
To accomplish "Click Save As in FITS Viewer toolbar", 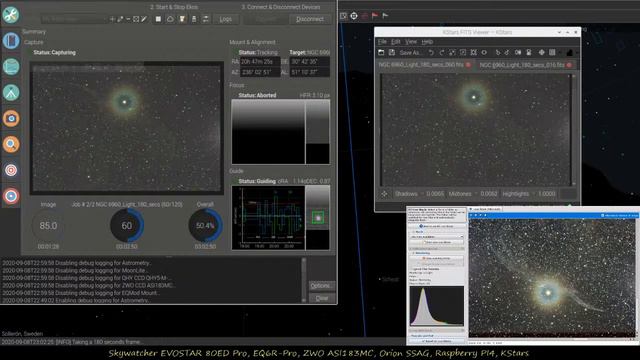I will pyautogui.click(x=410, y=53).
